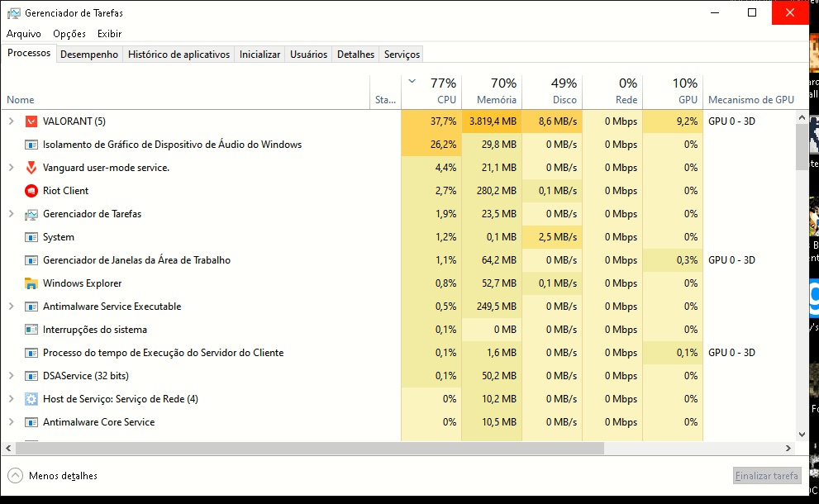Select Interrupções do sistema row text
This screenshot has width=819, height=504.
click(x=94, y=330)
